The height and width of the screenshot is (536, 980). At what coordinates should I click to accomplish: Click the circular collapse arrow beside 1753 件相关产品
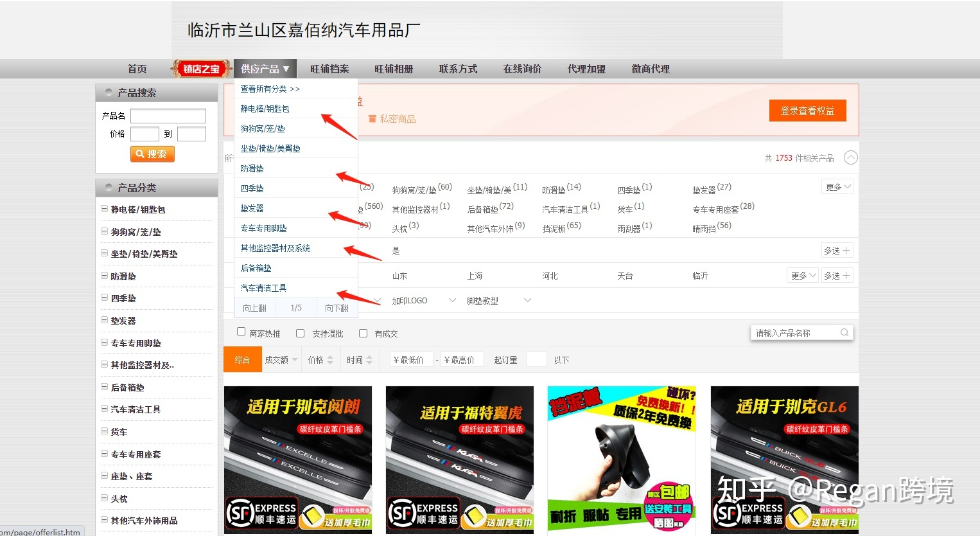pos(851,157)
